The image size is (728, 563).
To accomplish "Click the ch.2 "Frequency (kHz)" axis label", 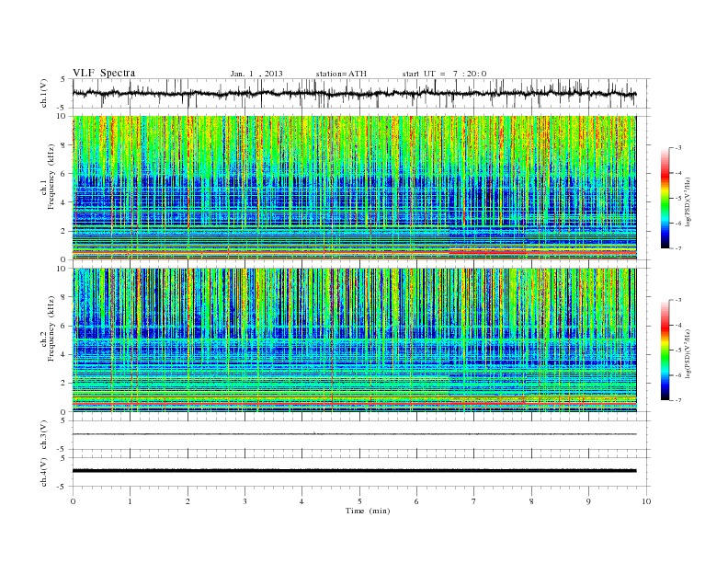I will point(51,328).
